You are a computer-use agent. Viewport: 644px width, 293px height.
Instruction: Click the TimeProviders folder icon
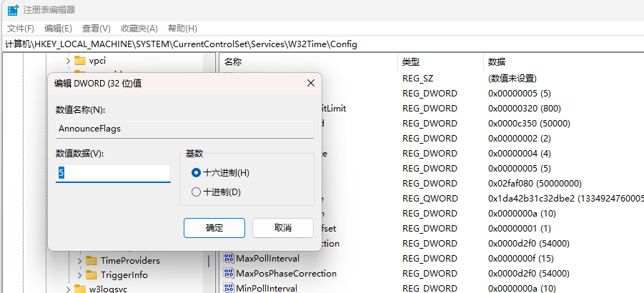coord(91,260)
